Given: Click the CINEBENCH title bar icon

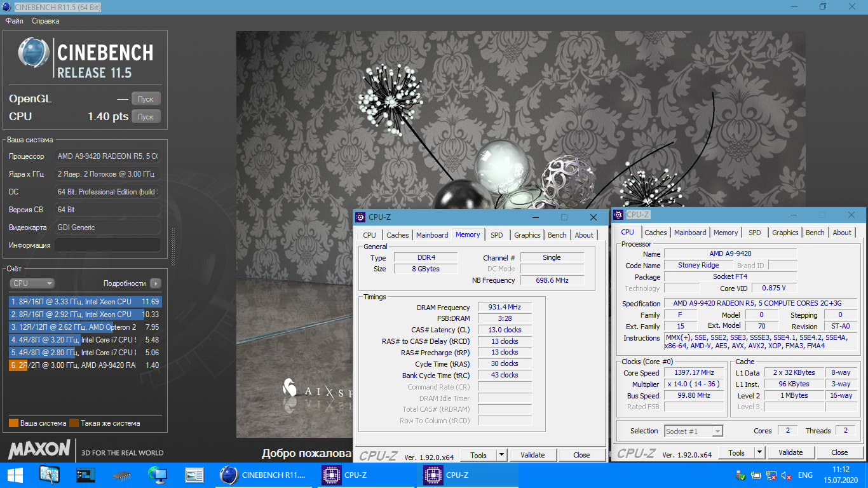Looking at the screenshot, I should tap(7, 6).
